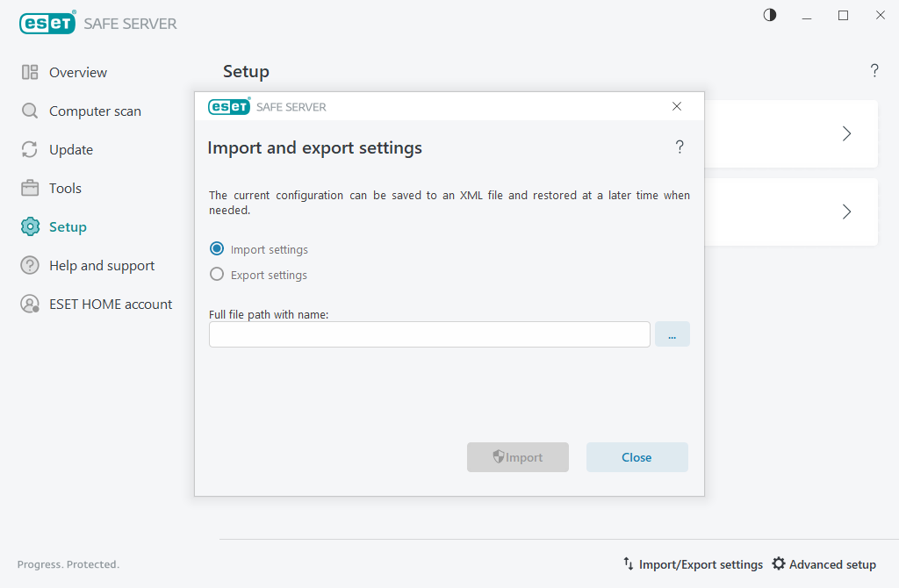Click the Tools briefcase icon
The image size is (899, 588).
(x=30, y=188)
